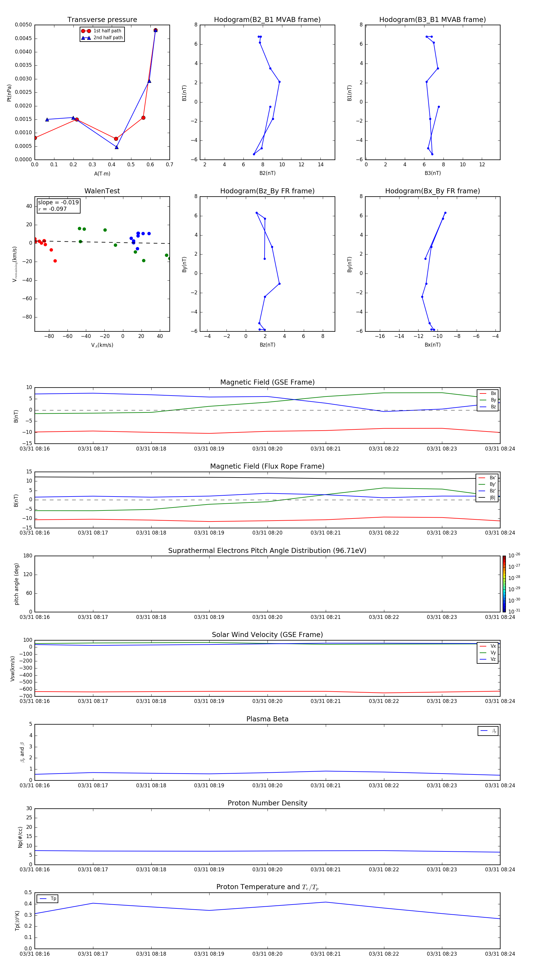This screenshot has width=535, height=980.
Task: Click the 'Proton Number Density' title
Action: [267, 803]
